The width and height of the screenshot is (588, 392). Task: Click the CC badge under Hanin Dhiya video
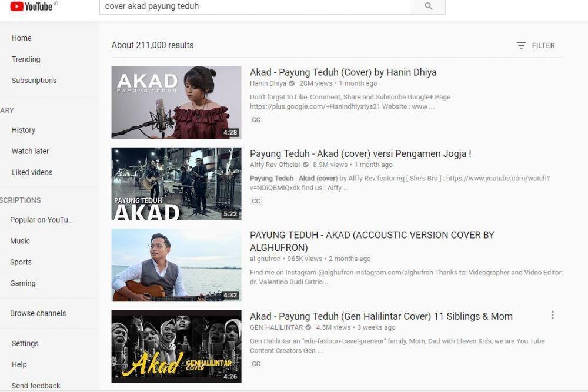pyautogui.click(x=256, y=120)
